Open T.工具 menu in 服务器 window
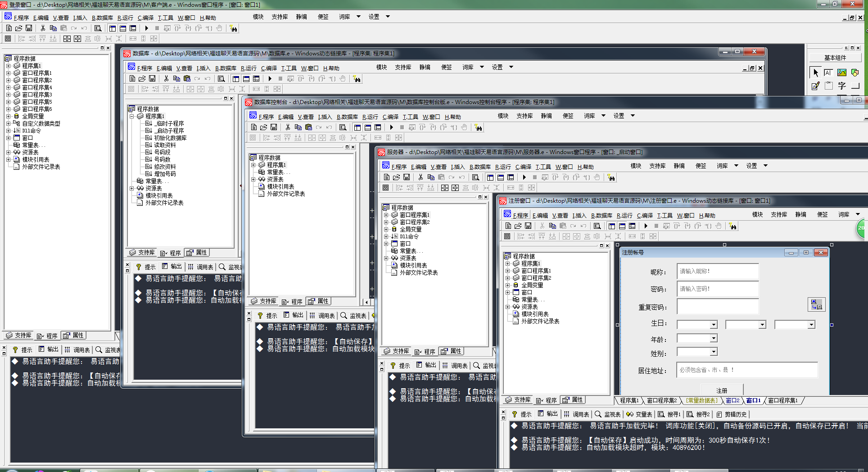 (x=543, y=167)
